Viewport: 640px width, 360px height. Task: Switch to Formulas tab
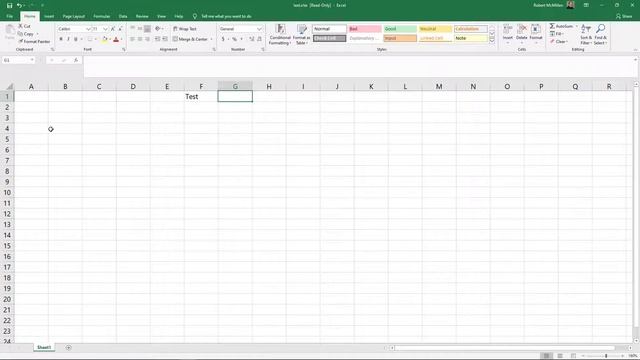102,16
